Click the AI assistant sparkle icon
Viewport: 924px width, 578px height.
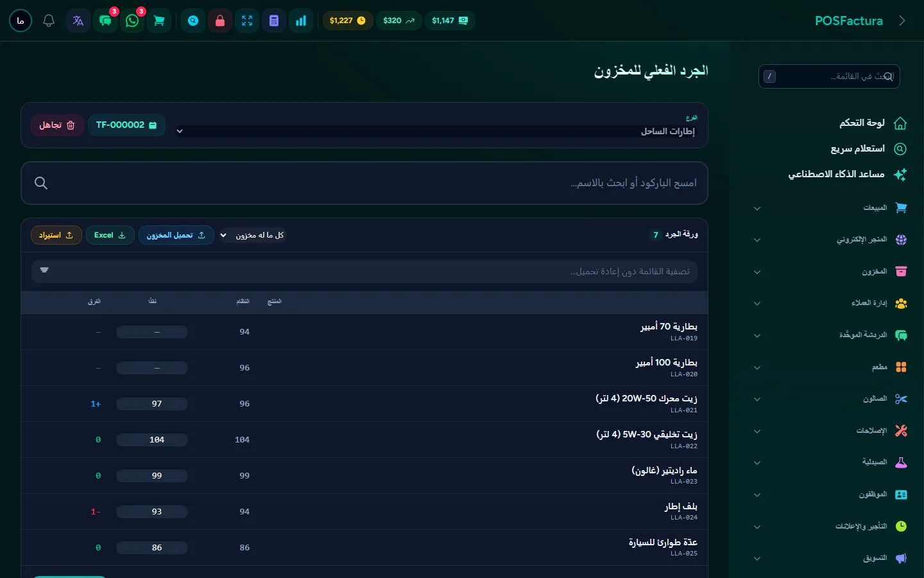coord(900,174)
